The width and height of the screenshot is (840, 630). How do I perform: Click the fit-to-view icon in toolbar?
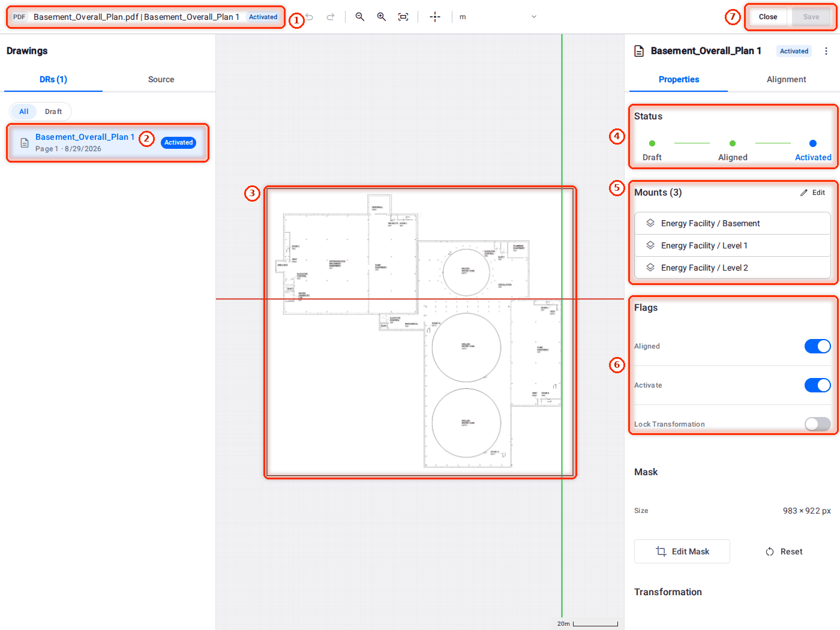(x=403, y=17)
